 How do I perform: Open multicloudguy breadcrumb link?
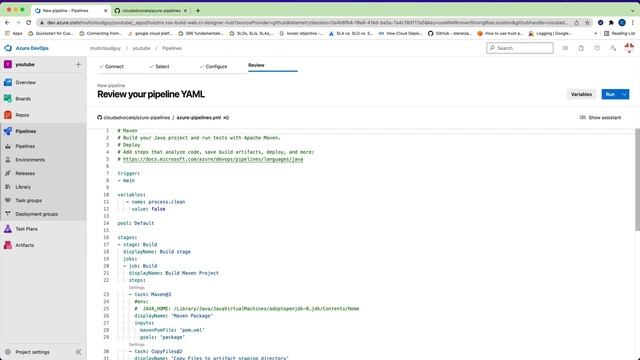pyautogui.click(x=105, y=48)
